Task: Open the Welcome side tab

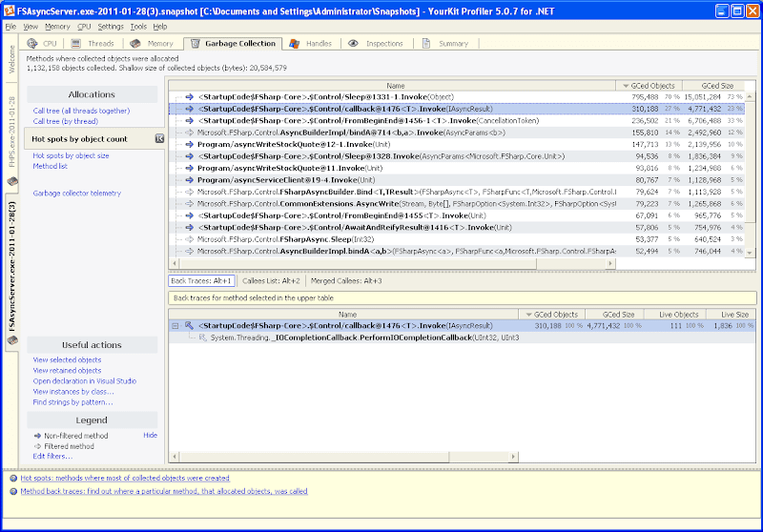Action: click(12, 60)
